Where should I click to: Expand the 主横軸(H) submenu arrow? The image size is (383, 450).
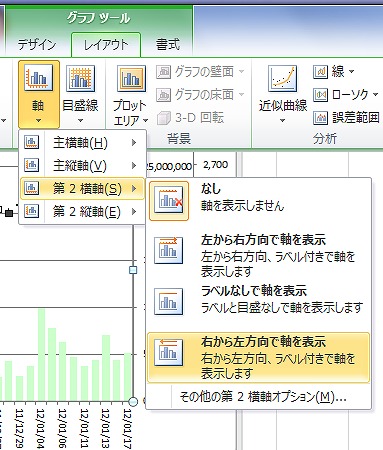(134, 143)
